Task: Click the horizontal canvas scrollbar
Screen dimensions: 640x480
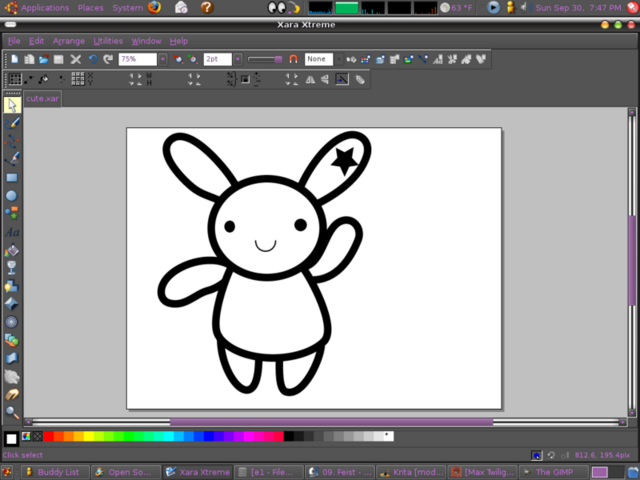Action: 330,422
